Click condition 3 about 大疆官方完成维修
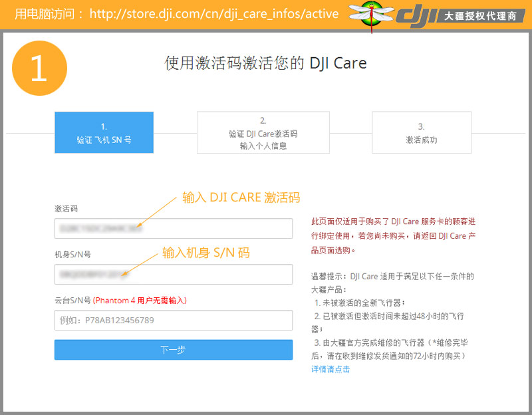The height and width of the screenshot is (415, 532). click(x=389, y=349)
